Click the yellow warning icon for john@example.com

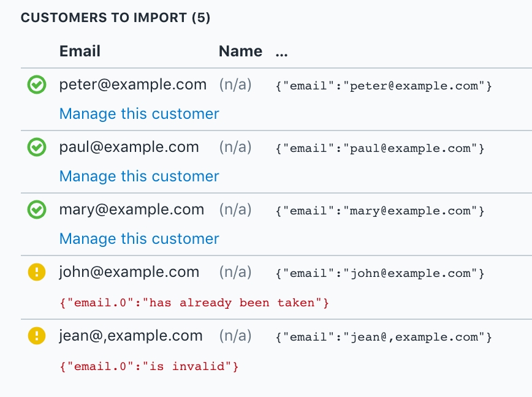[x=37, y=273]
